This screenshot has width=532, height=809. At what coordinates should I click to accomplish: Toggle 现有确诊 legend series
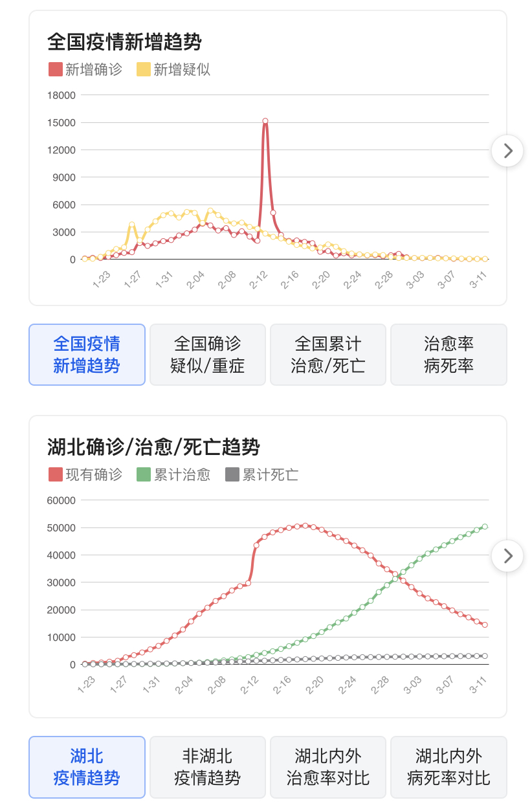pyautogui.click(x=85, y=474)
